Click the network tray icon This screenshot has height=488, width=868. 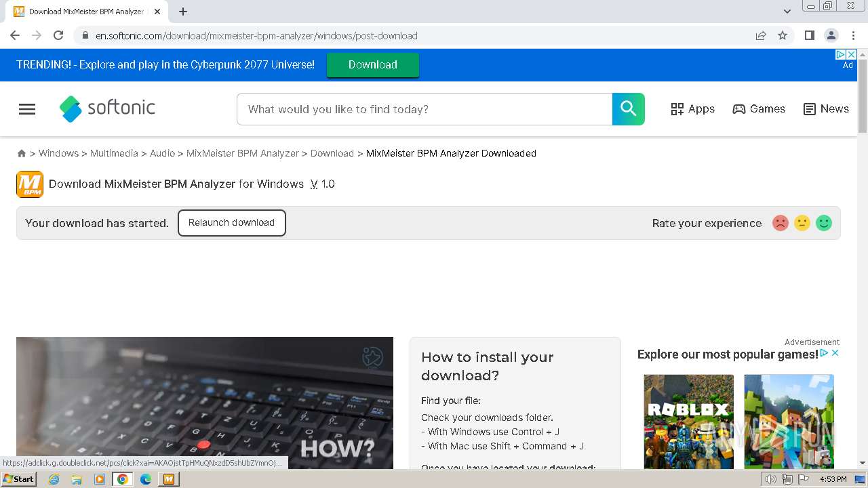point(787,479)
